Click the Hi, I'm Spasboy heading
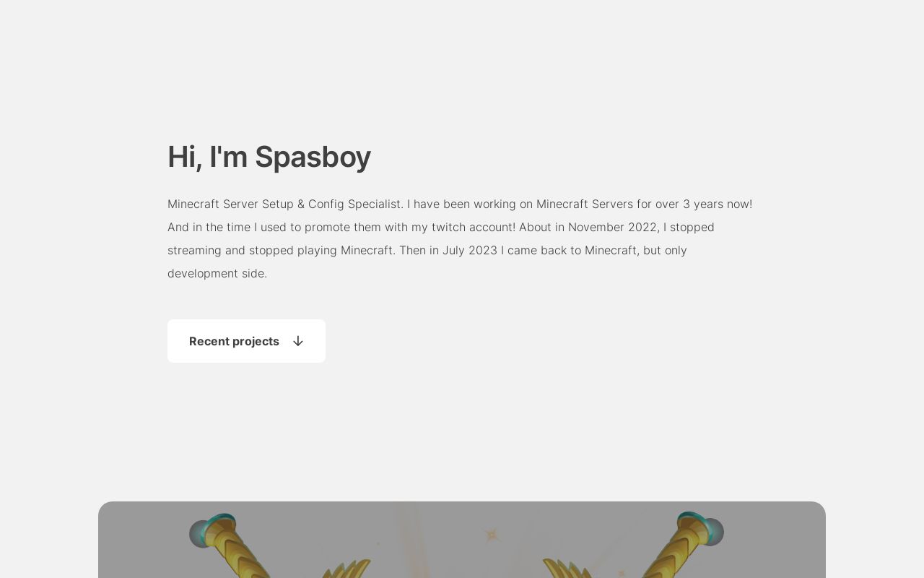This screenshot has height=578, width=924. point(269,157)
